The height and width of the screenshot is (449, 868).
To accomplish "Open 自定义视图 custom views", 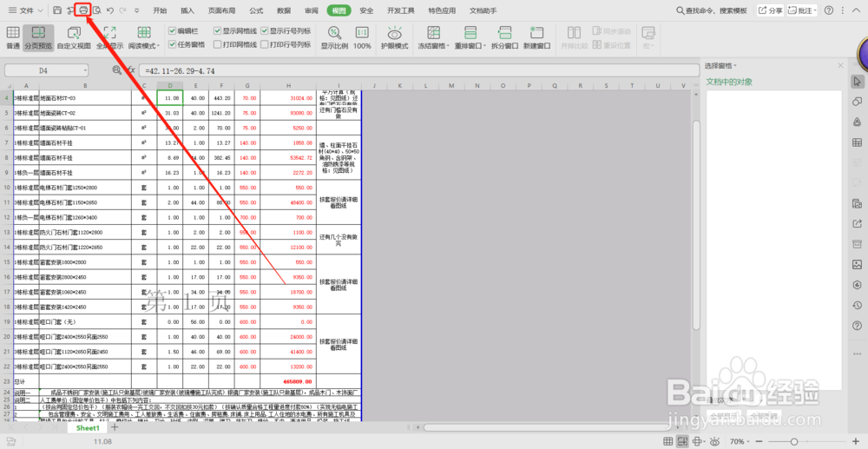I will [74, 38].
